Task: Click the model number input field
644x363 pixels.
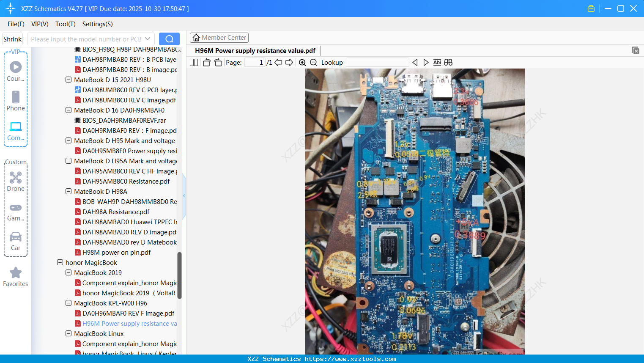Action: [x=86, y=39]
